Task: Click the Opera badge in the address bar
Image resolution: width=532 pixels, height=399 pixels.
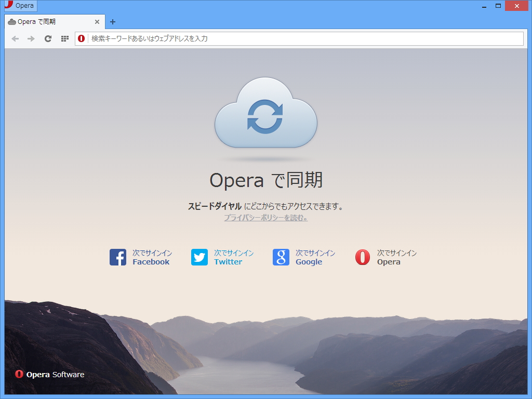Action: 81,38
